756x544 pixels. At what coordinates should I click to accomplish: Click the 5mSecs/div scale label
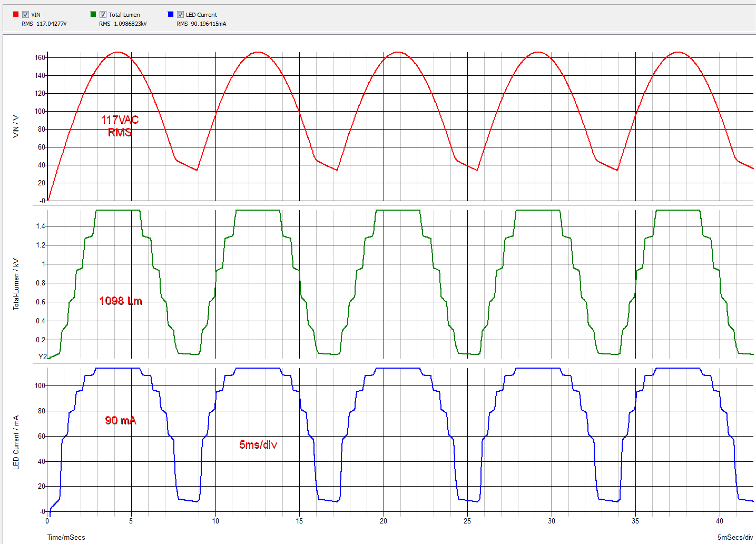735,537
